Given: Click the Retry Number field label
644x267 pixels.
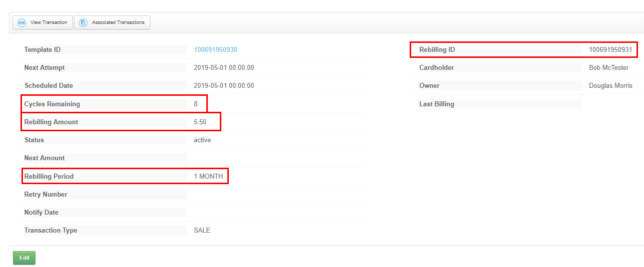Looking at the screenshot, I should 46,194.
